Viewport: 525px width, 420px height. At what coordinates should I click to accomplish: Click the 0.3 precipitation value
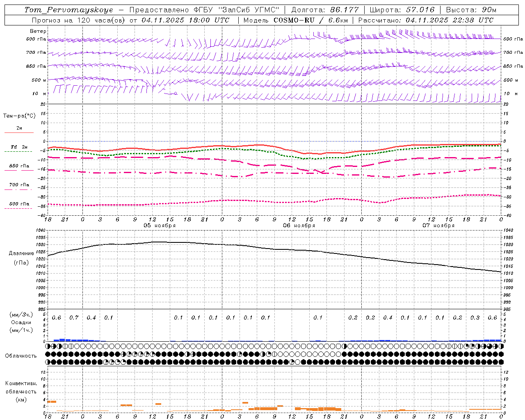pos(475,318)
